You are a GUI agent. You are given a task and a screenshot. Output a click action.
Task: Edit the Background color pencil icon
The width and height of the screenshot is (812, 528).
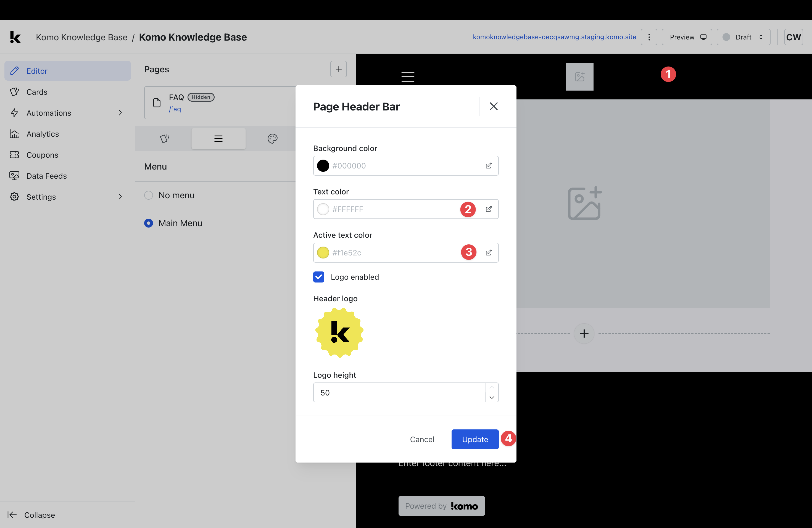click(489, 166)
